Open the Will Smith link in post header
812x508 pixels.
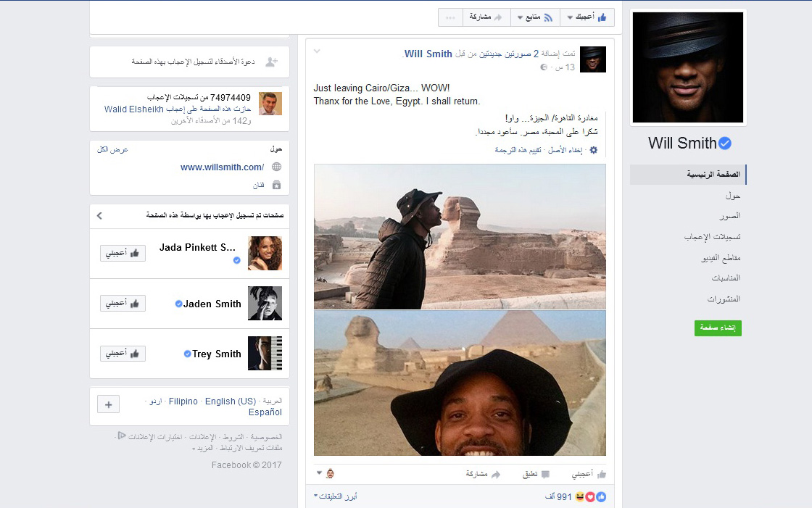click(428, 54)
